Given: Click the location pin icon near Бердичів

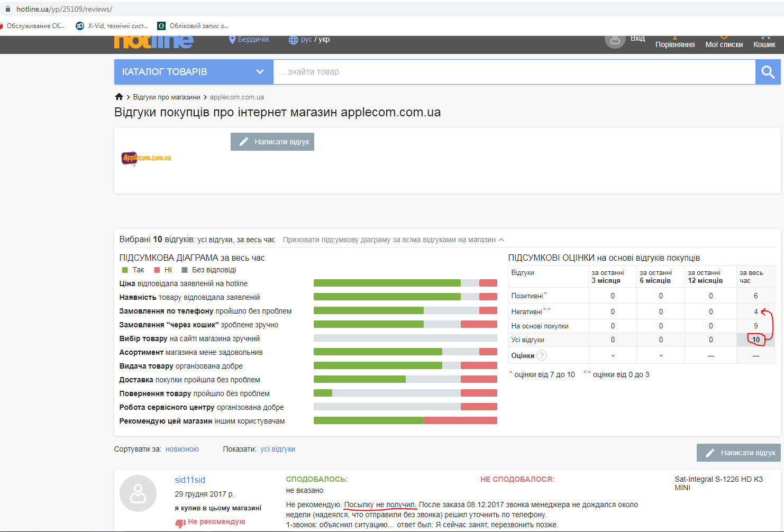Looking at the screenshot, I should click(232, 40).
